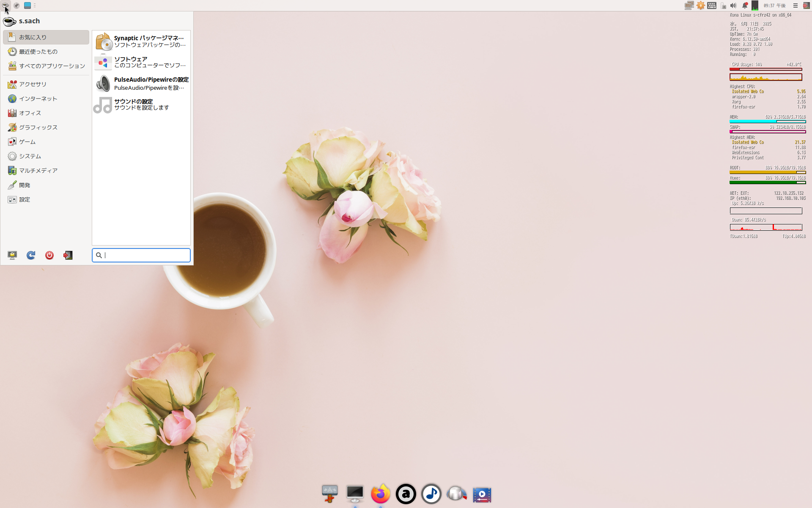Open the Settings (設定) category
Image resolution: width=812 pixels, height=508 pixels.
25,199
